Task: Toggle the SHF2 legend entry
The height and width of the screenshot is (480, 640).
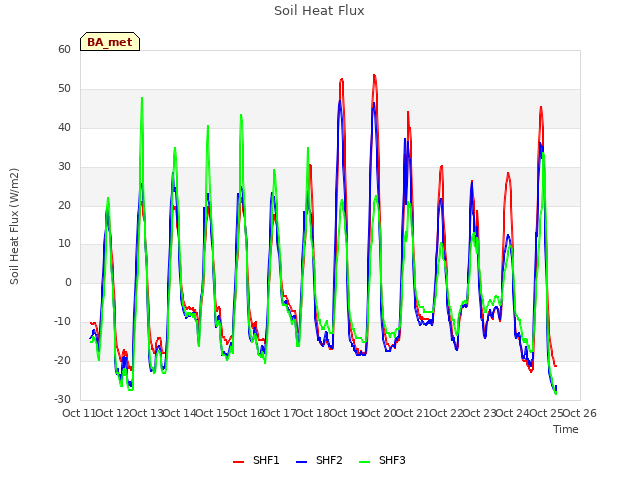Action: (319, 460)
